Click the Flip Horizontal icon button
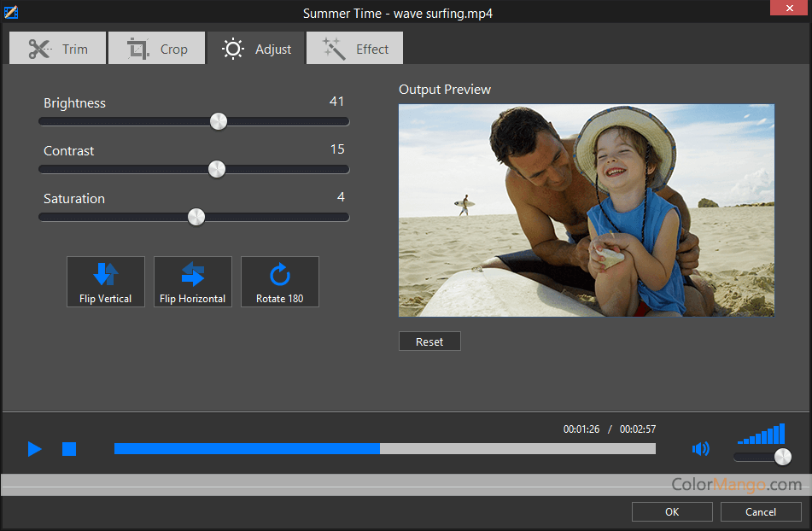This screenshot has width=812, height=531. click(x=193, y=282)
